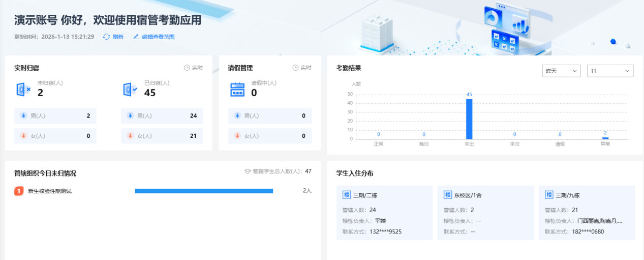Click the 刷新 link
This screenshot has width=644, height=260.
(x=118, y=37)
